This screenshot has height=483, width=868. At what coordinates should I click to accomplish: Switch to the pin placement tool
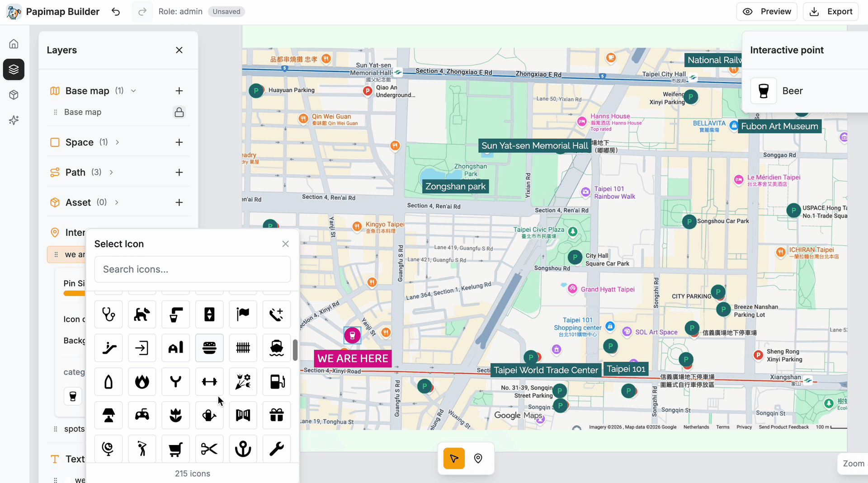click(x=478, y=459)
